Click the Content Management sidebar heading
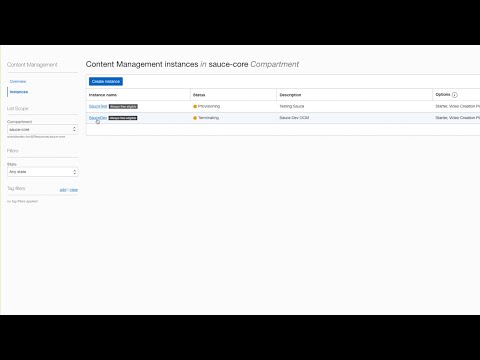This screenshot has height=360, width=480. tap(32, 65)
